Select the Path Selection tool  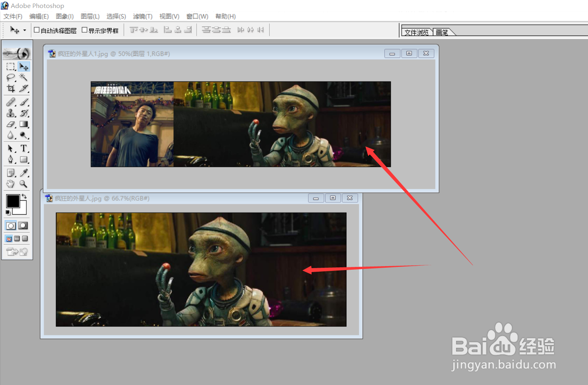pyautogui.click(x=11, y=148)
